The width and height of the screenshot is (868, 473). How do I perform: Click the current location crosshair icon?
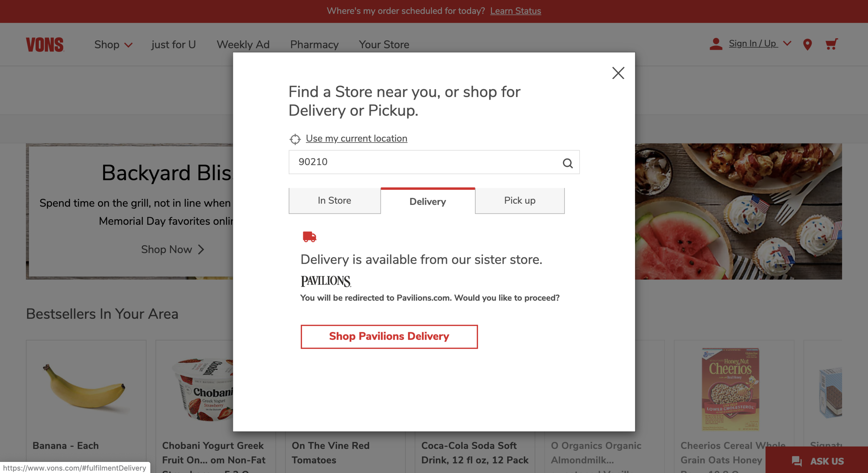pyautogui.click(x=295, y=139)
